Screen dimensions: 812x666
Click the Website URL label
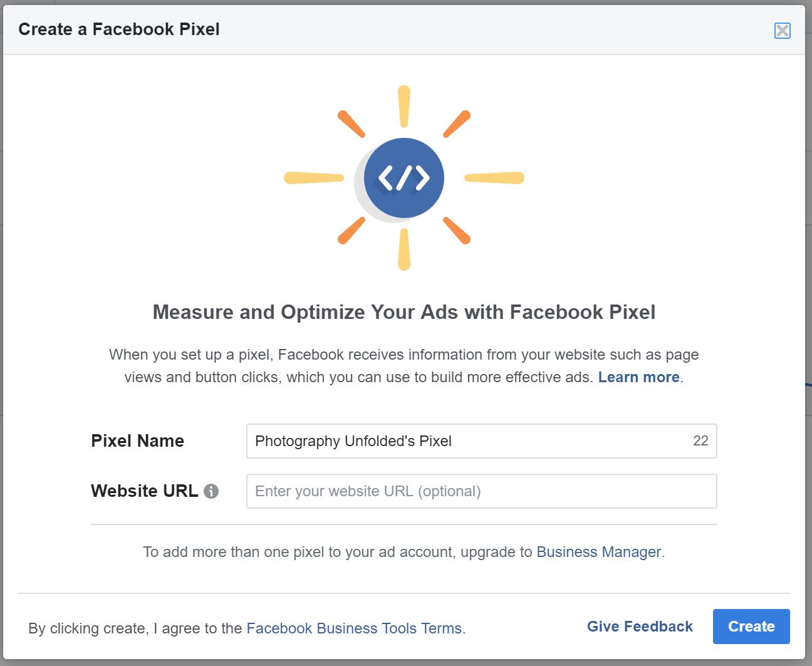(x=144, y=491)
